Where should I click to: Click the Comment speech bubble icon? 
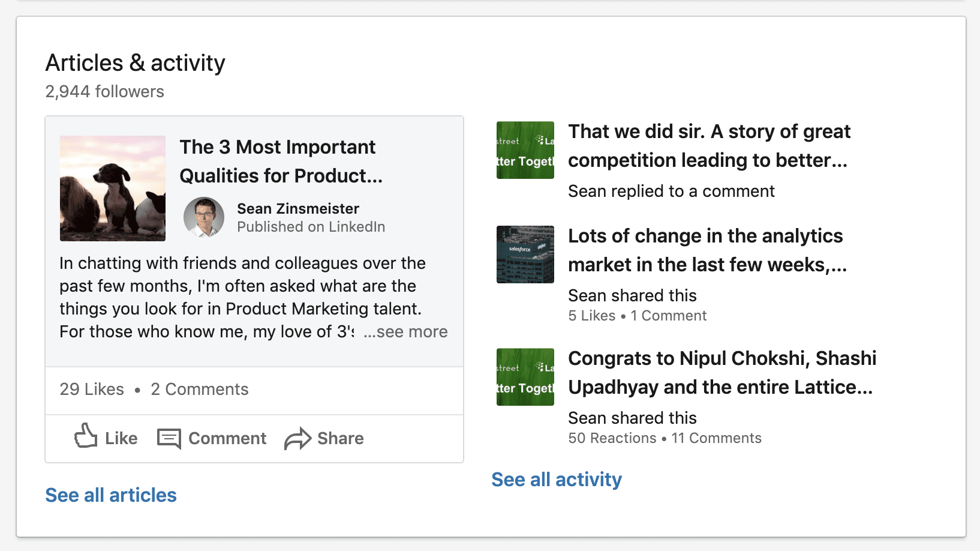click(169, 439)
